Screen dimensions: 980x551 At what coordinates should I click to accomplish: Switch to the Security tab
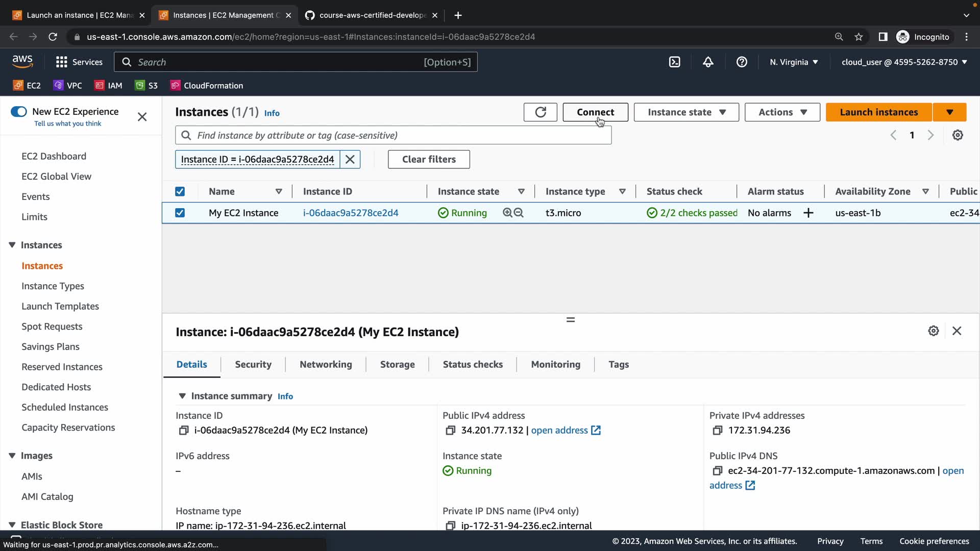tap(253, 364)
